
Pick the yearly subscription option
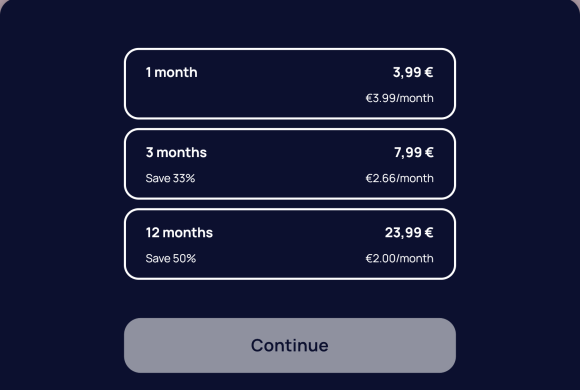click(x=290, y=244)
